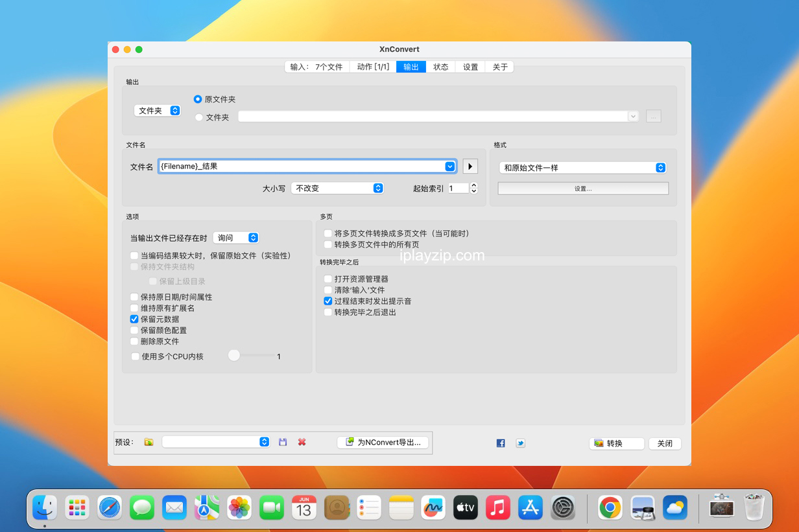Viewport: 799px width, 532px height.
Task: Enable 维持原有扩展名 checkbox
Action: pos(135,308)
